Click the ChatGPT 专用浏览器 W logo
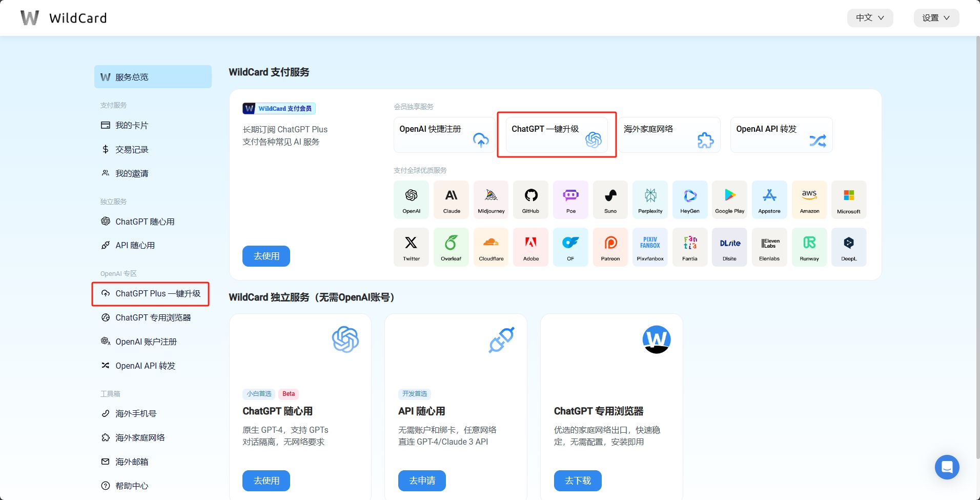This screenshot has width=980, height=500. pyautogui.click(x=657, y=339)
